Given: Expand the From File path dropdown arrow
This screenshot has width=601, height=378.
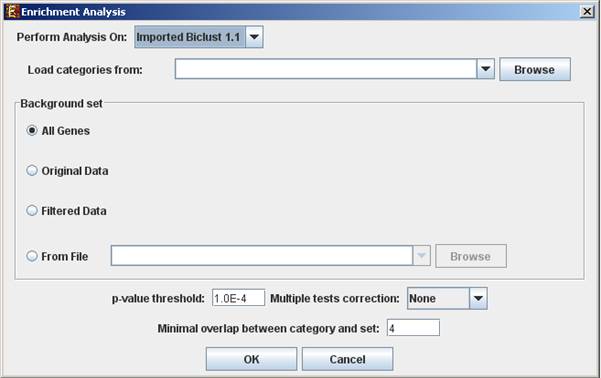Looking at the screenshot, I should coord(422,256).
